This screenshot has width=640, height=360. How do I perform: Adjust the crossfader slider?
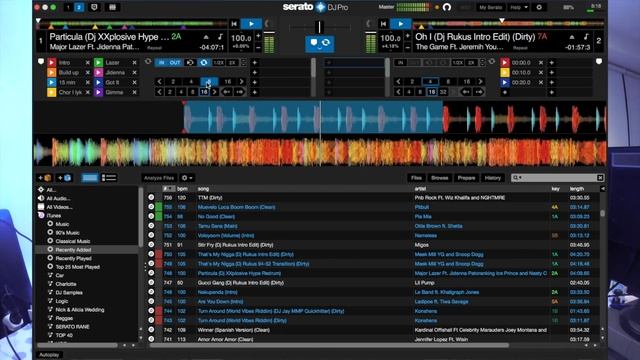(x=320, y=27)
